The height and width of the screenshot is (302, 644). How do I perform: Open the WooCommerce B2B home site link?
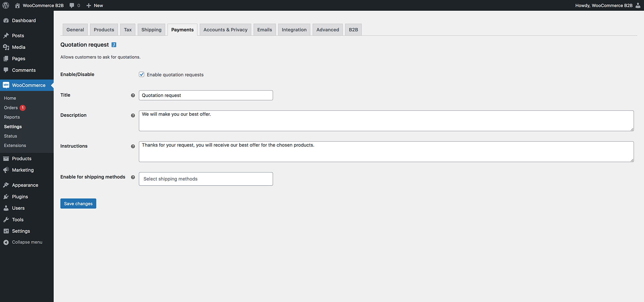(x=39, y=5)
